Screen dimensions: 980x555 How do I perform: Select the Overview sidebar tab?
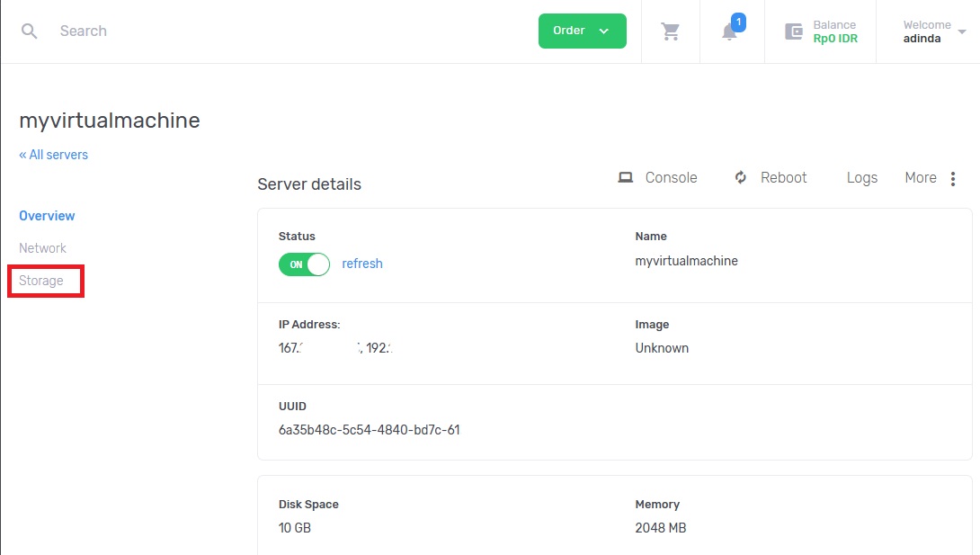47,216
